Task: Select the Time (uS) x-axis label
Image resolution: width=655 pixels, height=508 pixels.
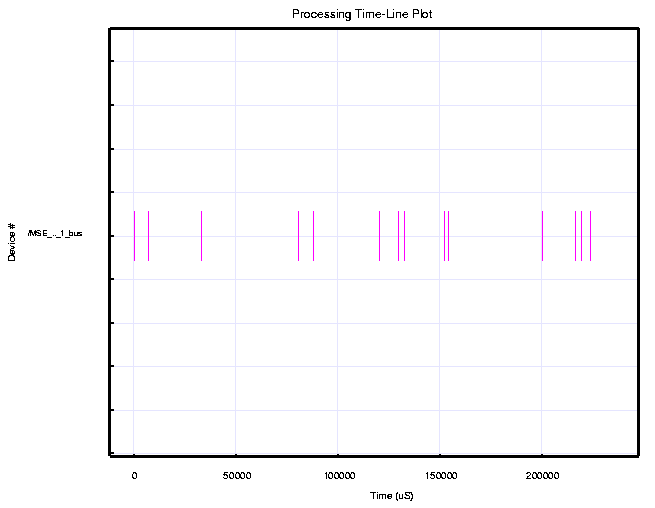Action: pyautogui.click(x=391, y=496)
